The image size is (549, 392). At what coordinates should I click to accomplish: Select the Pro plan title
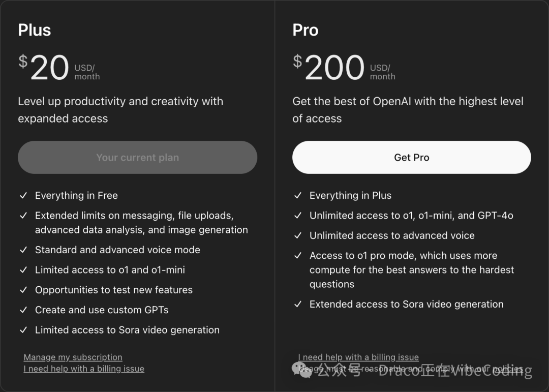click(x=305, y=30)
